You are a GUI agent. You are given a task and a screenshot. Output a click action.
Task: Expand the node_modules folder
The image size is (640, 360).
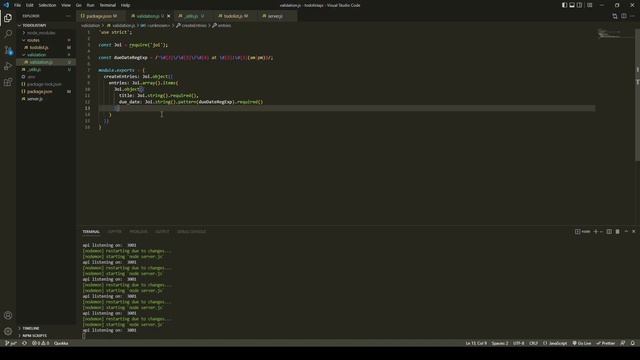pyautogui.click(x=45, y=33)
